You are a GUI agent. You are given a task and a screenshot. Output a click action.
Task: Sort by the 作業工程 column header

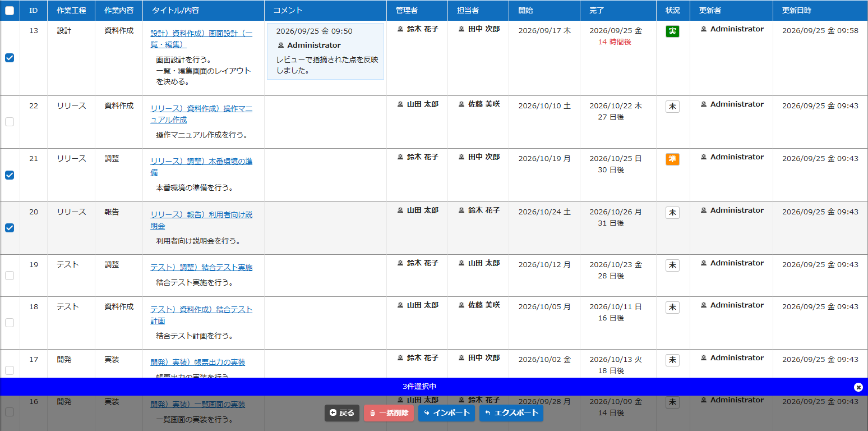coord(71,10)
